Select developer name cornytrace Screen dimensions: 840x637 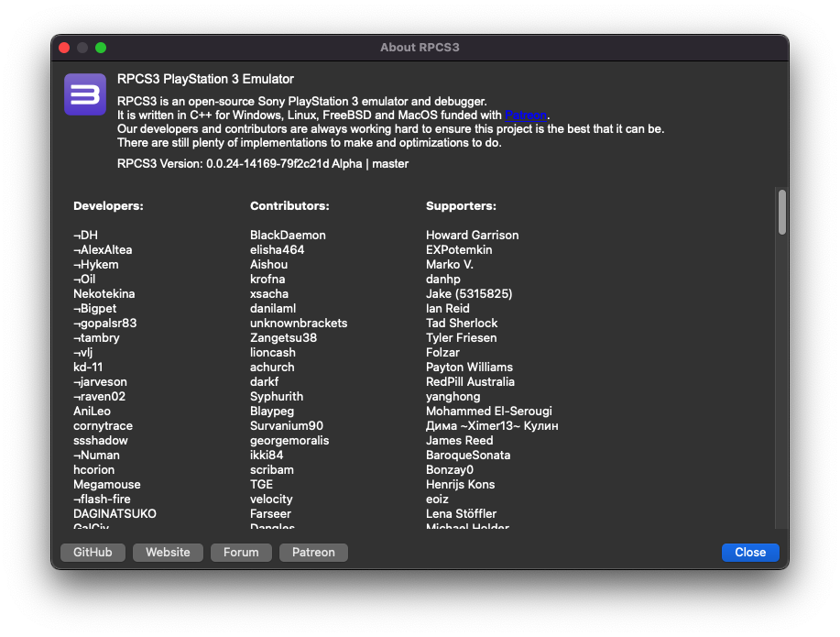[103, 426]
